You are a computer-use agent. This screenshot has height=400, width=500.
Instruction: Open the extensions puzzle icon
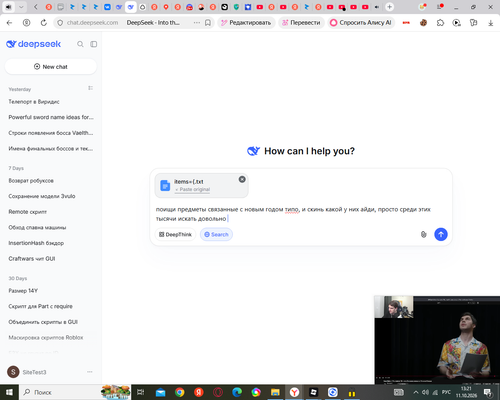440,23
